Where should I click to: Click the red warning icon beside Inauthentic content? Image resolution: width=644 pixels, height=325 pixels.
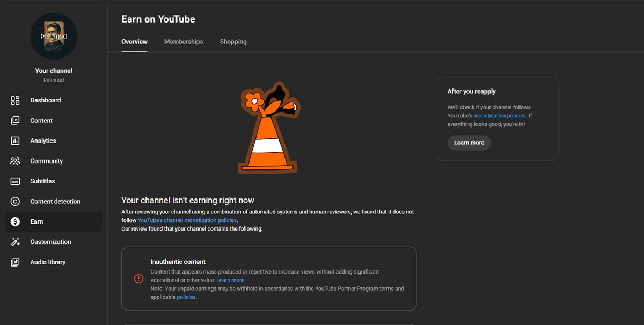click(138, 278)
